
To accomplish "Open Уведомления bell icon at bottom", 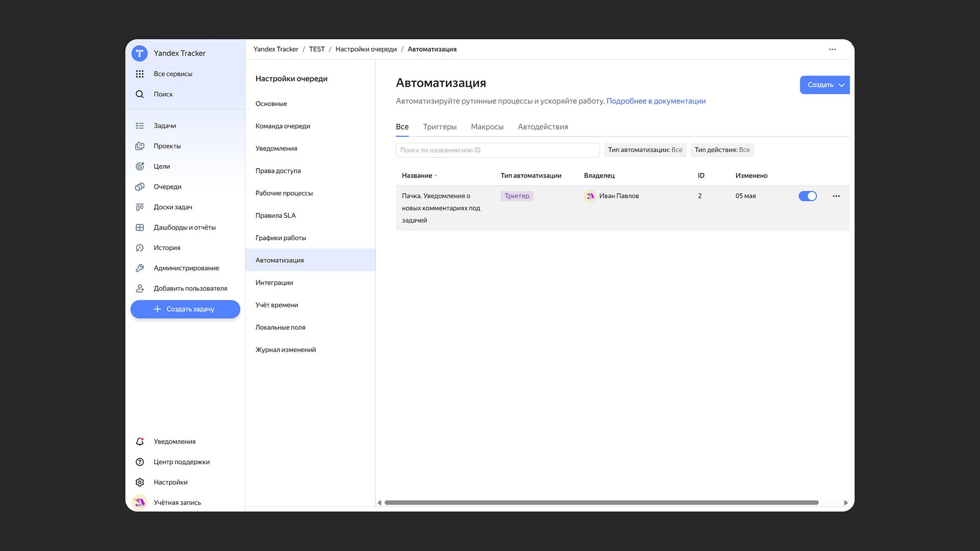I will tap(139, 442).
